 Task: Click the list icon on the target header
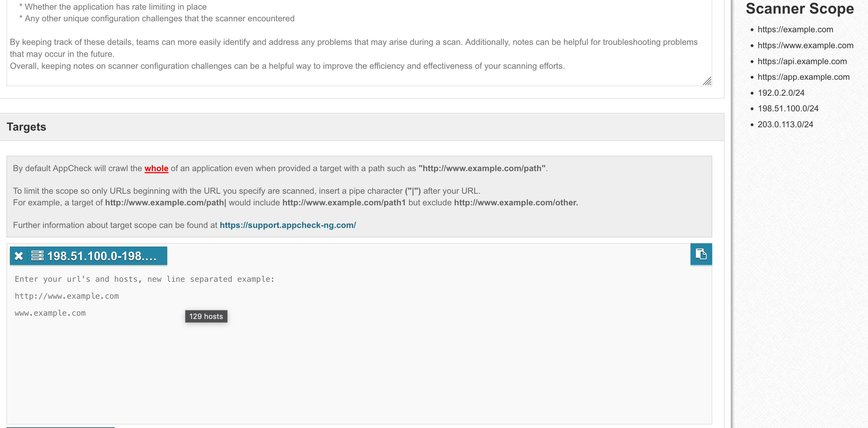[37, 256]
